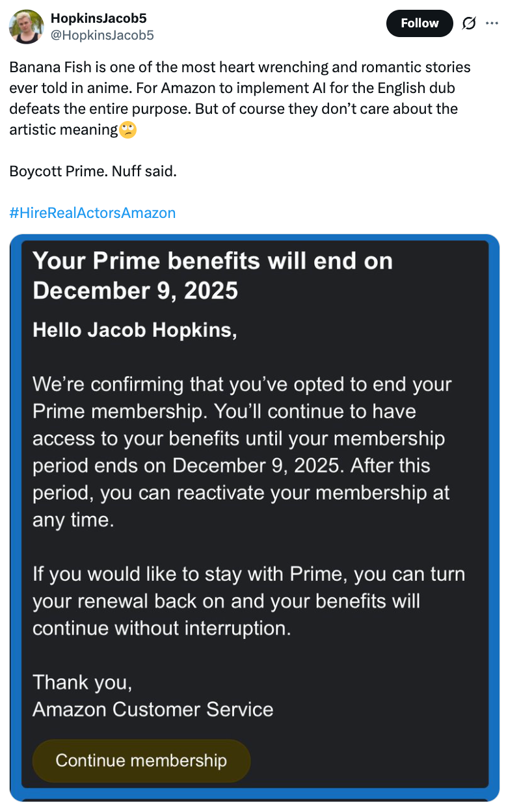The image size is (506, 812).
Task: Click the 'continue without interruption.' text
Action: (162, 629)
